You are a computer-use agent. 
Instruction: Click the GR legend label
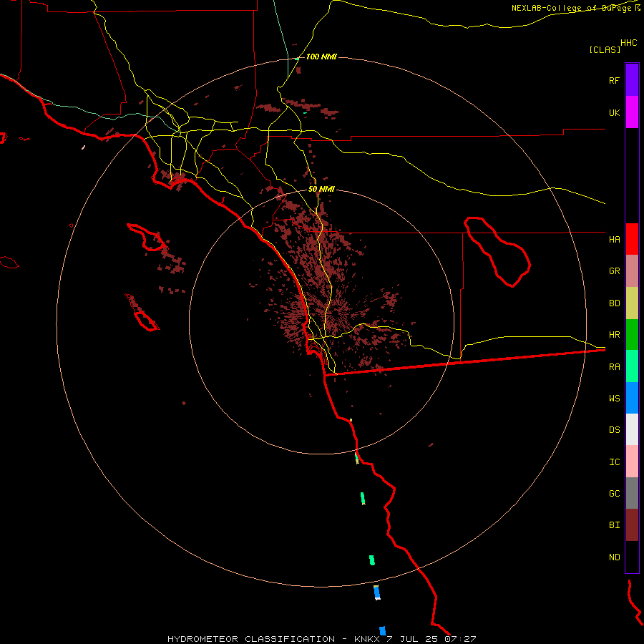tap(614, 271)
